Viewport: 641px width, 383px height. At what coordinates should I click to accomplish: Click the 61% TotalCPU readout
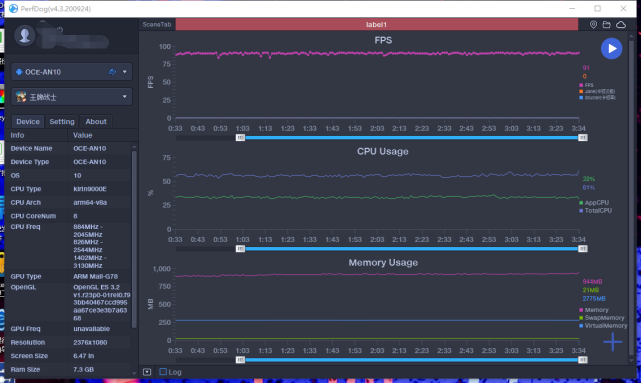(589, 188)
